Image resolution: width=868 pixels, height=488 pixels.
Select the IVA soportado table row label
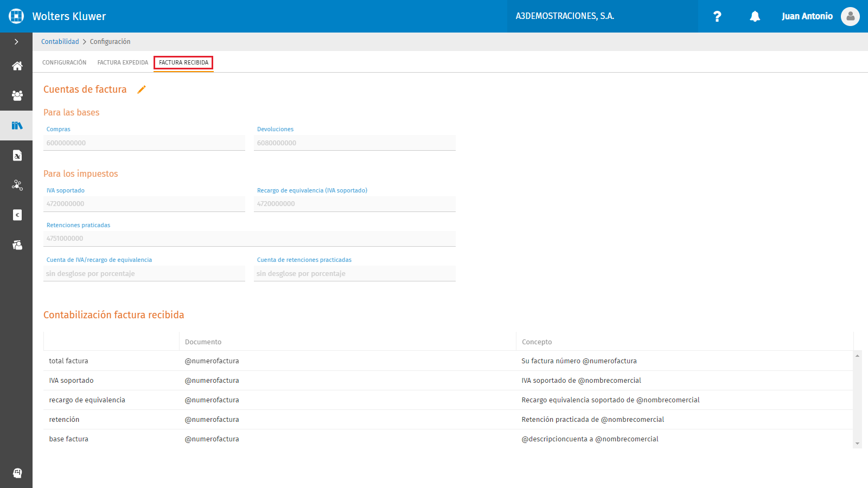71,381
